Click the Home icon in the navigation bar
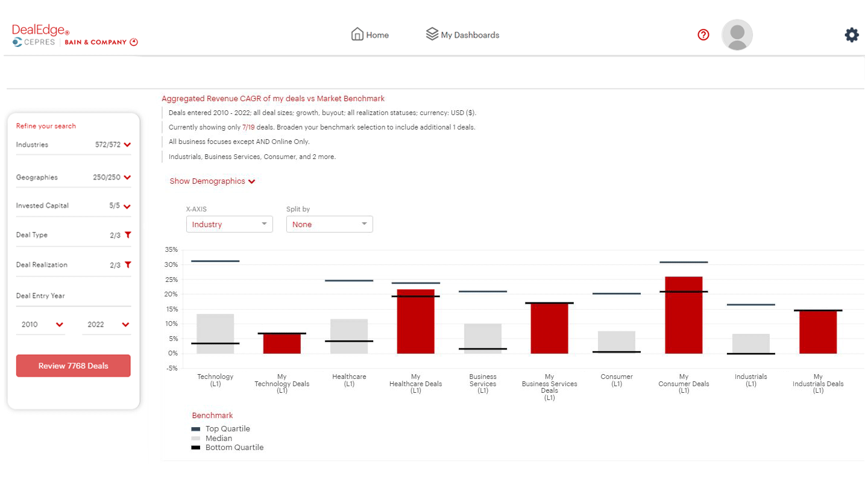This screenshot has height=488, width=868. 359,34
